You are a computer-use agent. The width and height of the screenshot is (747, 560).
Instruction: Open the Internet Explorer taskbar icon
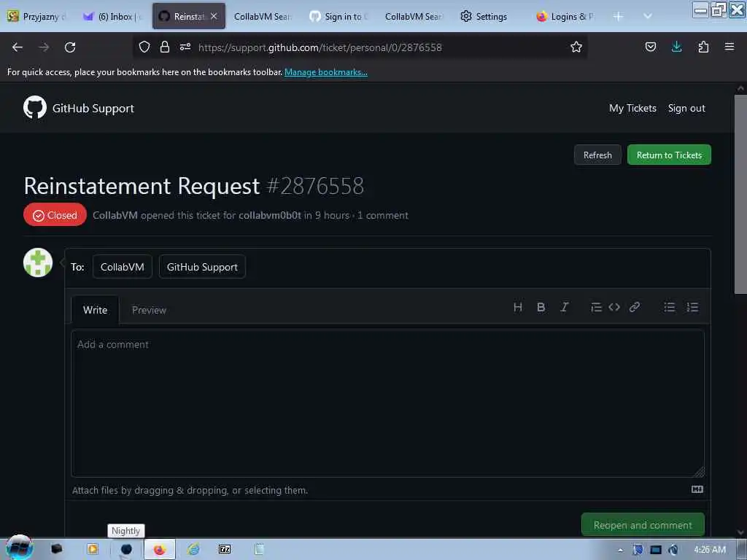click(x=193, y=549)
